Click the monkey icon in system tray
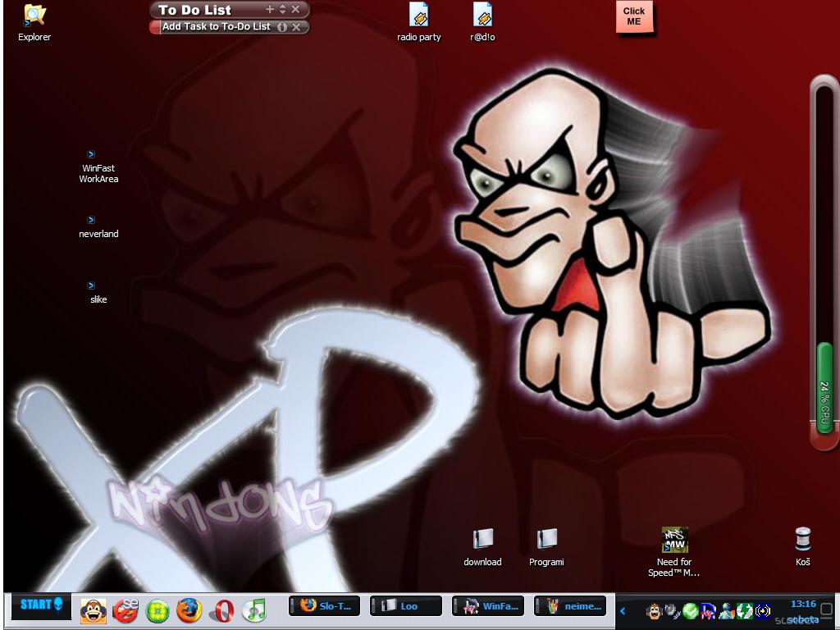Screen dimensions: 840x630 [654, 610]
